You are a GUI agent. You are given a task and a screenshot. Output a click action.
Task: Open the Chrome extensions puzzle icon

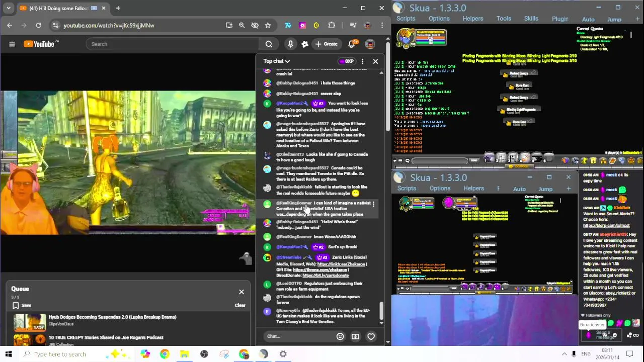[332, 25]
